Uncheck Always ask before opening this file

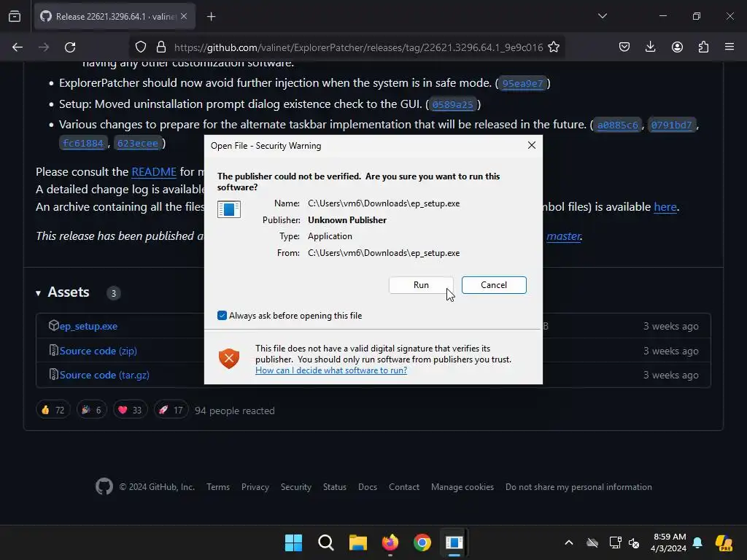[x=222, y=315]
